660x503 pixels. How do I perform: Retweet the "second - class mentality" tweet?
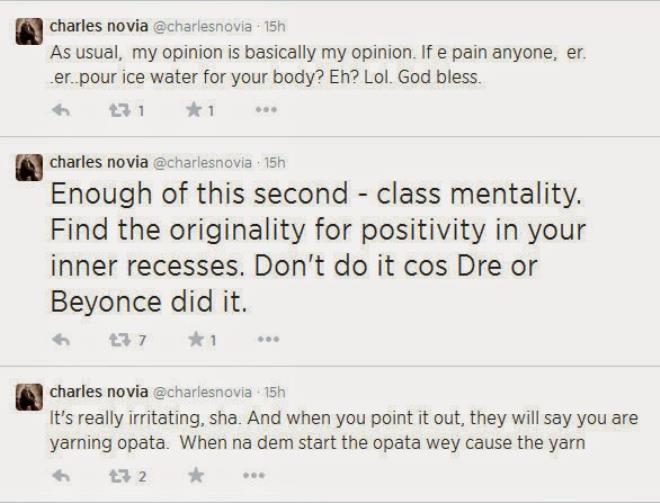click(x=117, y=340)
